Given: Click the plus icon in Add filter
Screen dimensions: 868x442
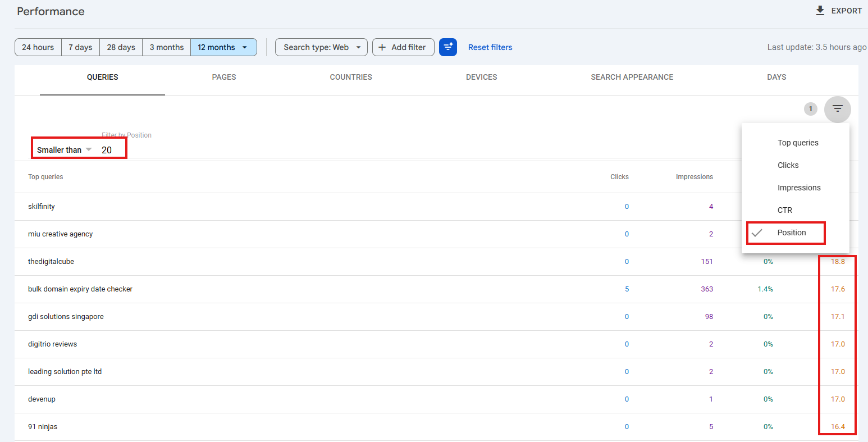Looking at the screenshot, I should 382,47.
